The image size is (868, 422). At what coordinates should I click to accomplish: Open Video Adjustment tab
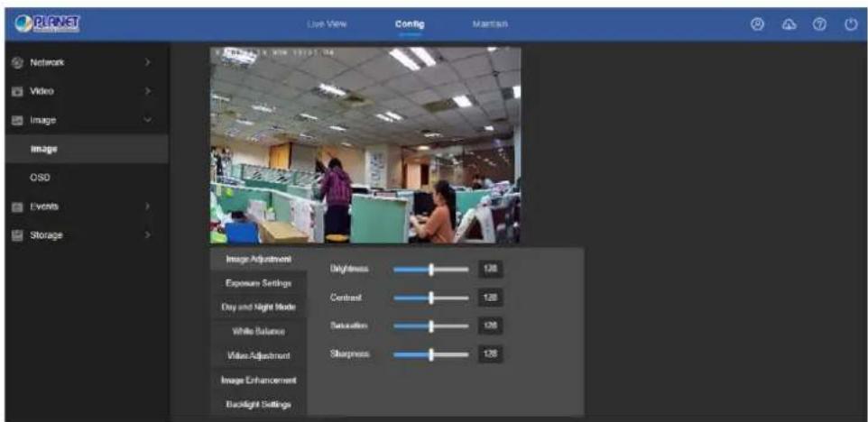259,355
